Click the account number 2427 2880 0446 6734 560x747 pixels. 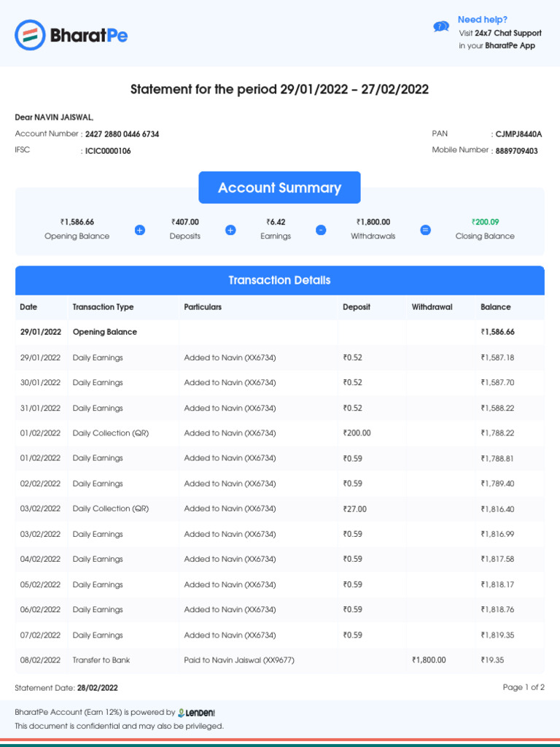[122, 134]
